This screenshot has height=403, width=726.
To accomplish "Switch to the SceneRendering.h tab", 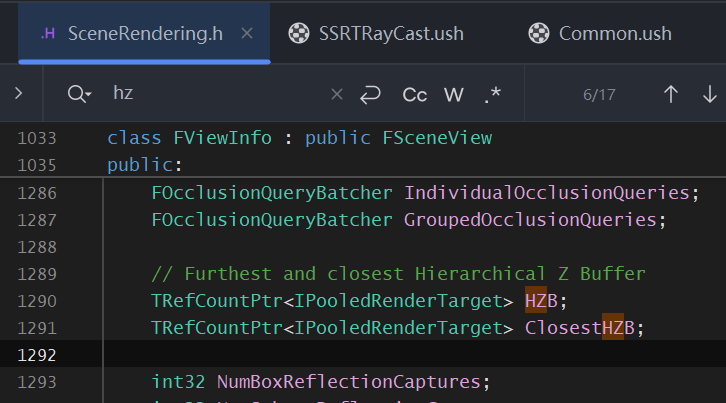I will pos(144,33).
